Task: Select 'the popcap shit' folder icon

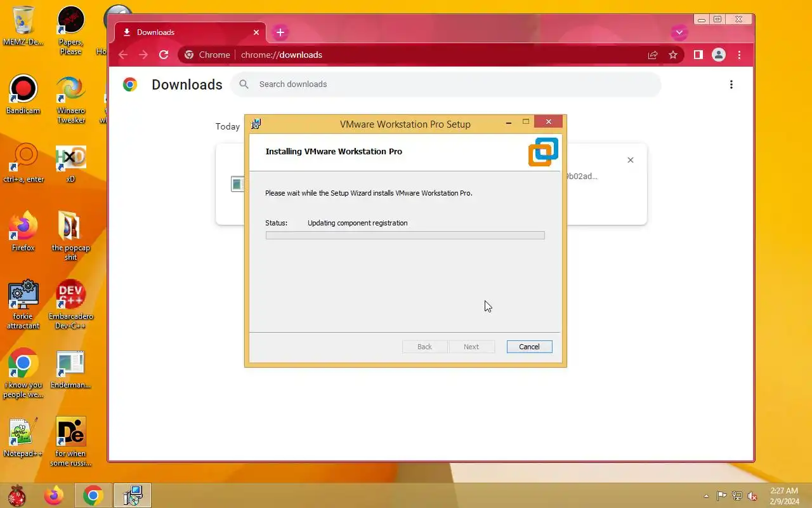Action: (x=70, y=236)
